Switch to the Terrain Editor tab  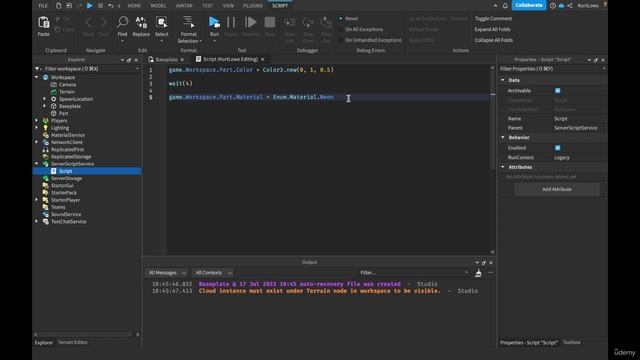click(x=73, y=342)
